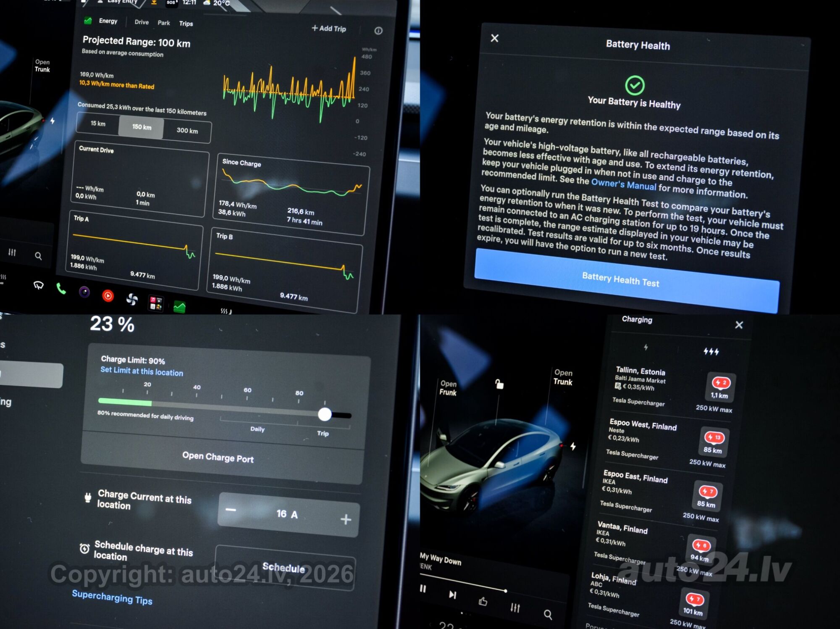
Task: Open the Since Charge card
Action: pyautogui.click(x=291, y=194)
